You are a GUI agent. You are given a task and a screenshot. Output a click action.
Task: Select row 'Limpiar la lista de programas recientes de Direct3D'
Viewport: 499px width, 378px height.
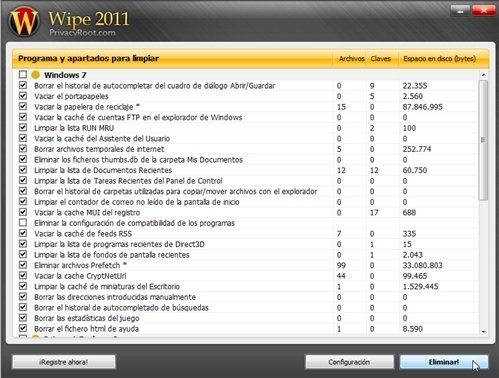pos(247,244)
